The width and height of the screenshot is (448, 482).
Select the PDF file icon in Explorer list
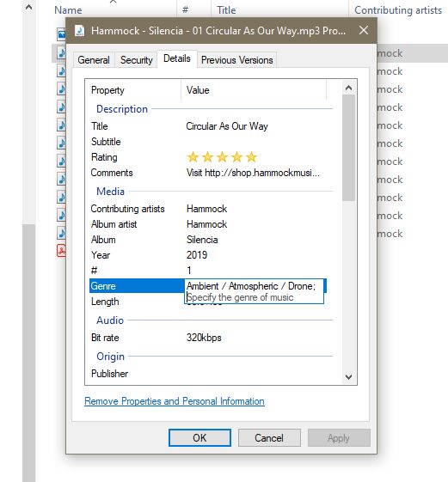pos(61,251)
